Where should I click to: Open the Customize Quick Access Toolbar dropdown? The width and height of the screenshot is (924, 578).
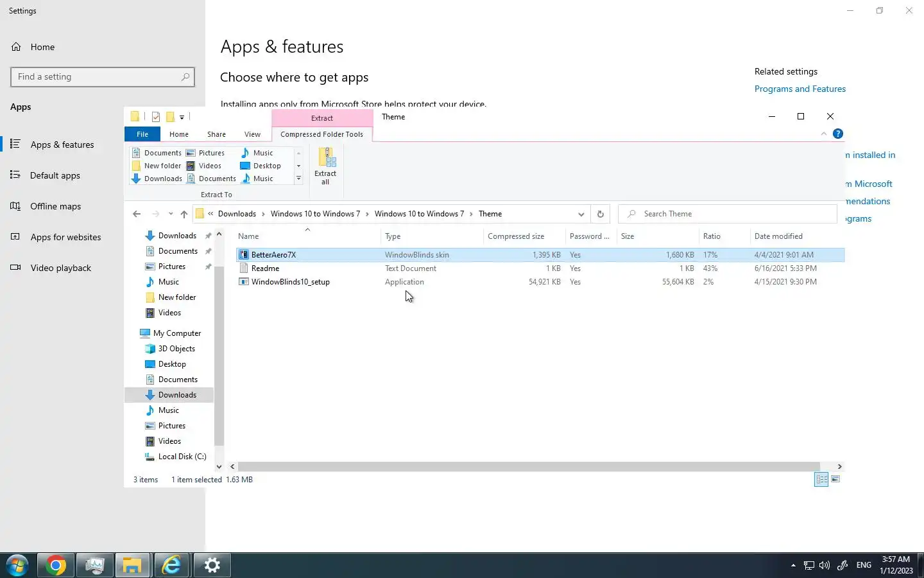coord(182,117)
